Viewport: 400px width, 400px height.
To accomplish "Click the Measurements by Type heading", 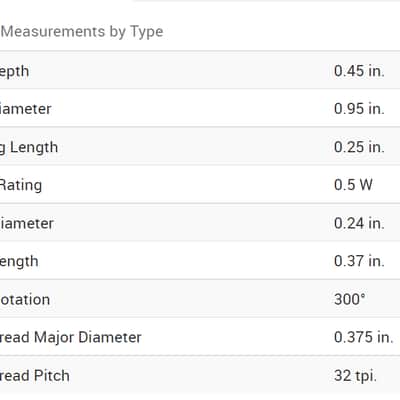I will point(82,32).
